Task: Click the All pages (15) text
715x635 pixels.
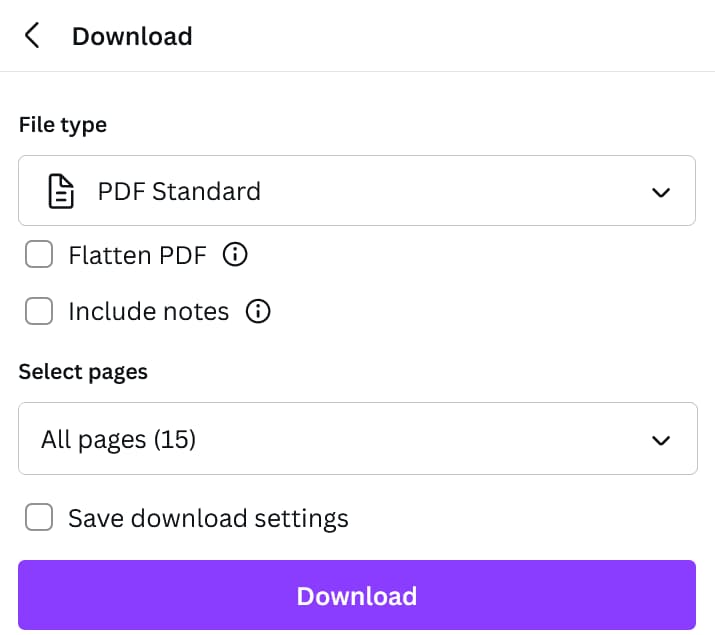Action: click(x=118, y=439)
